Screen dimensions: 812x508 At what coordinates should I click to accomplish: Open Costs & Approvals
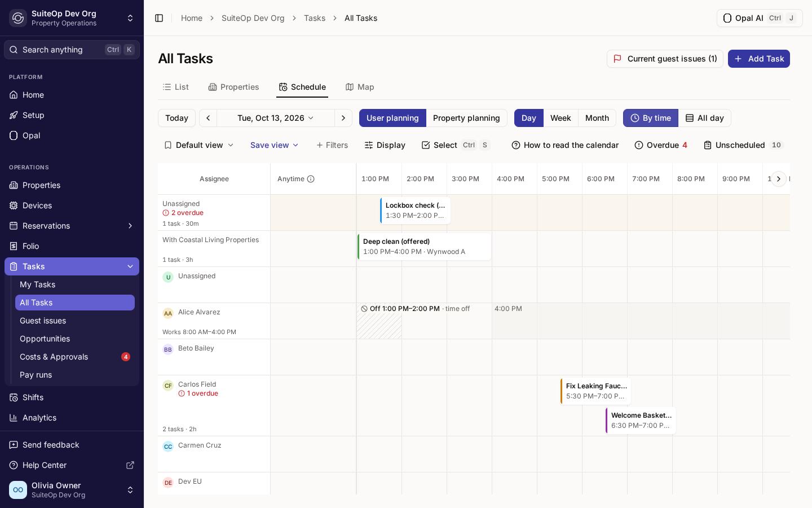click(75, 357)
